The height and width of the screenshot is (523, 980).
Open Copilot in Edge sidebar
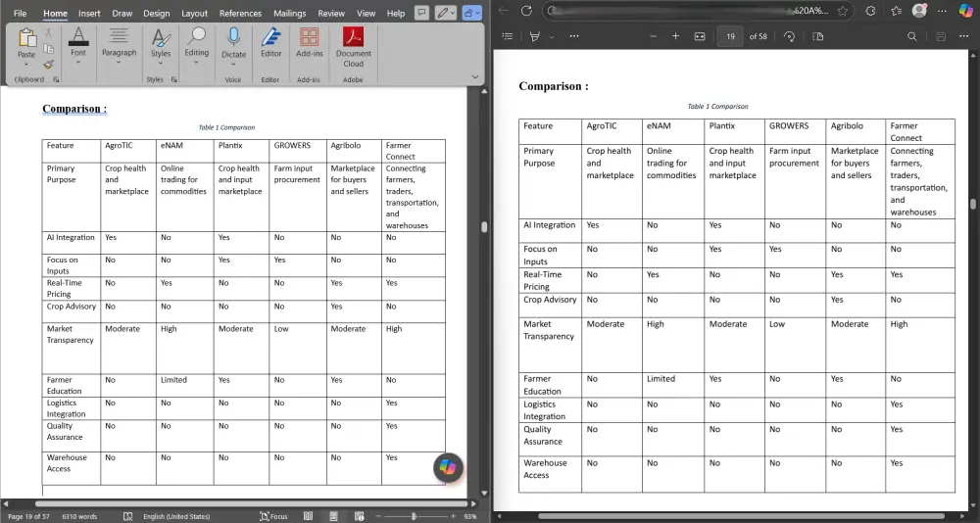coord(965,11)
